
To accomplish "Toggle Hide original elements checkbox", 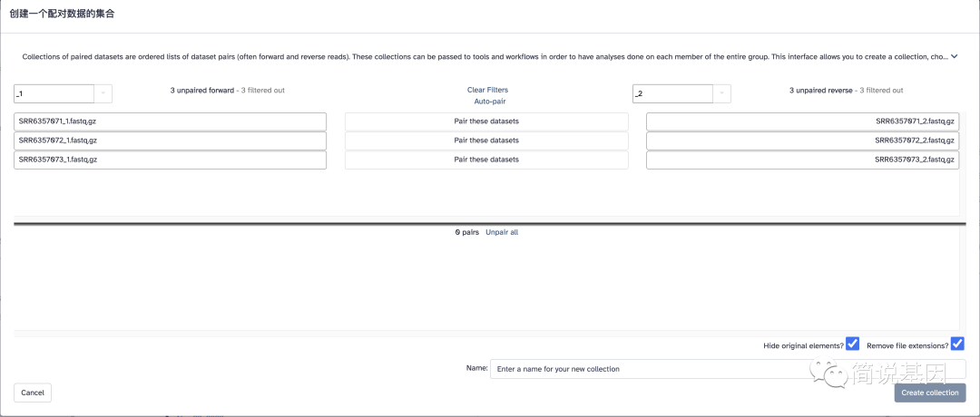I will (x=852, y=344).
